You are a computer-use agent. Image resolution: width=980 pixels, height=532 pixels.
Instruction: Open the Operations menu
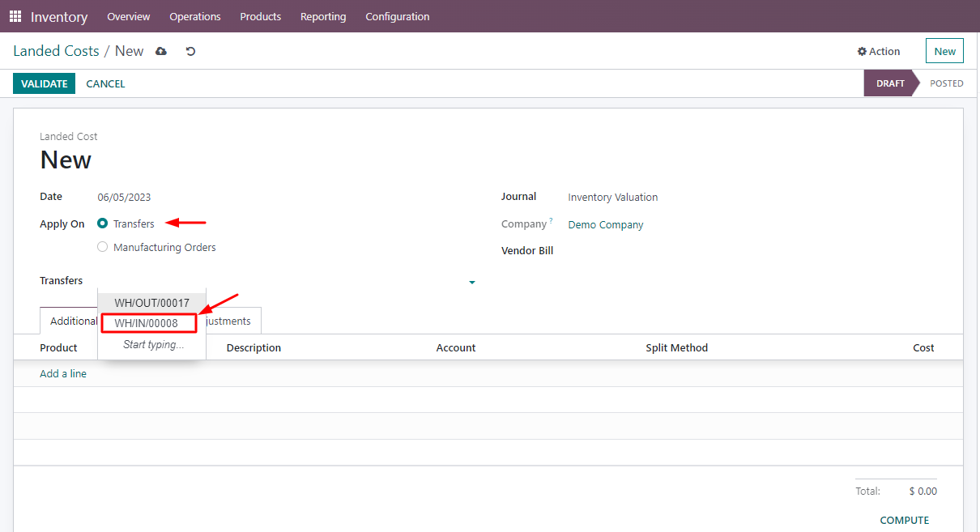(195, 16)
